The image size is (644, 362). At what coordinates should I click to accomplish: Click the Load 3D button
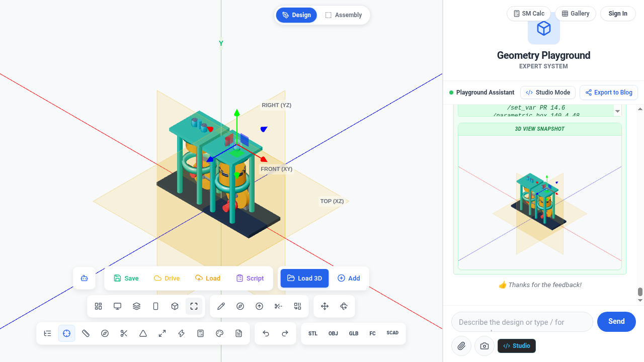click(x=304, y=278)
